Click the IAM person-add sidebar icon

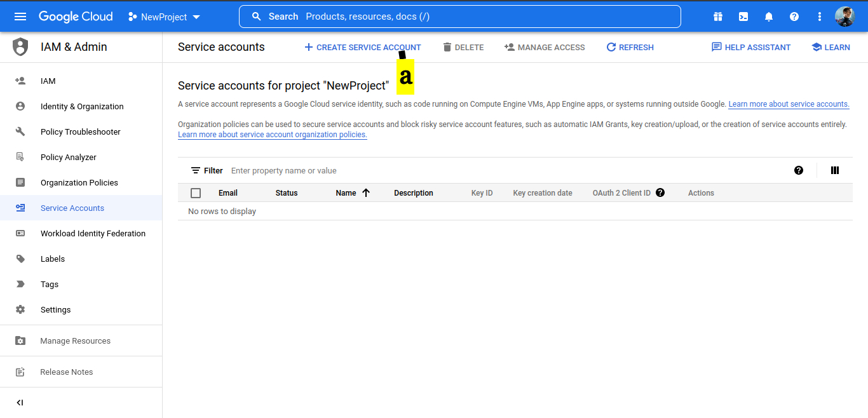pos(20,81)
